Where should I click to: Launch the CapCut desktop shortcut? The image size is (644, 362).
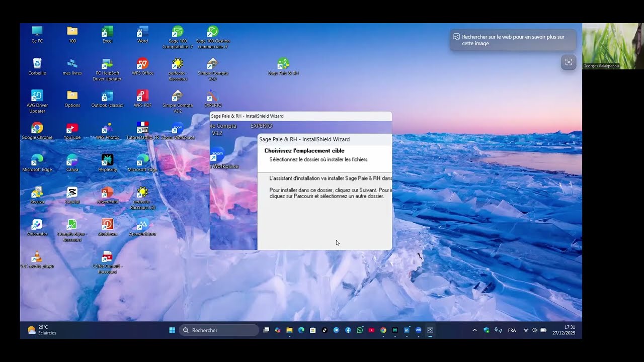click(x=72, y=195)
